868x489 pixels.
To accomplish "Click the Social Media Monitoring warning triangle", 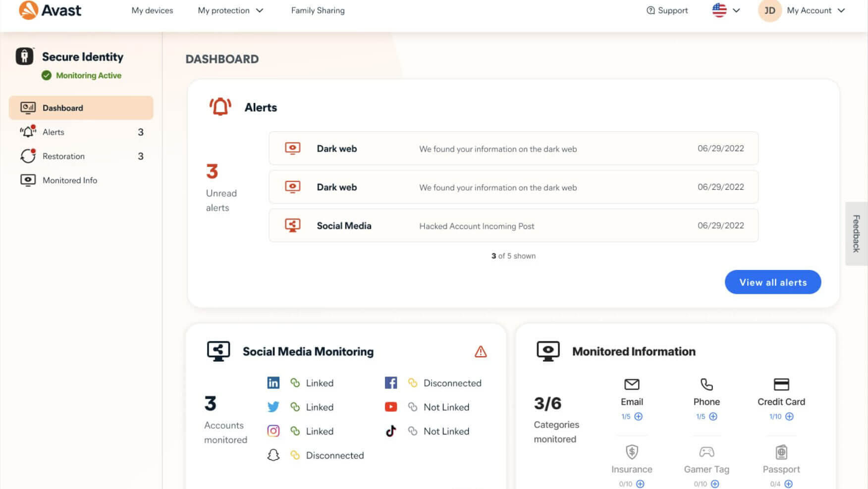I will (481, 352).
